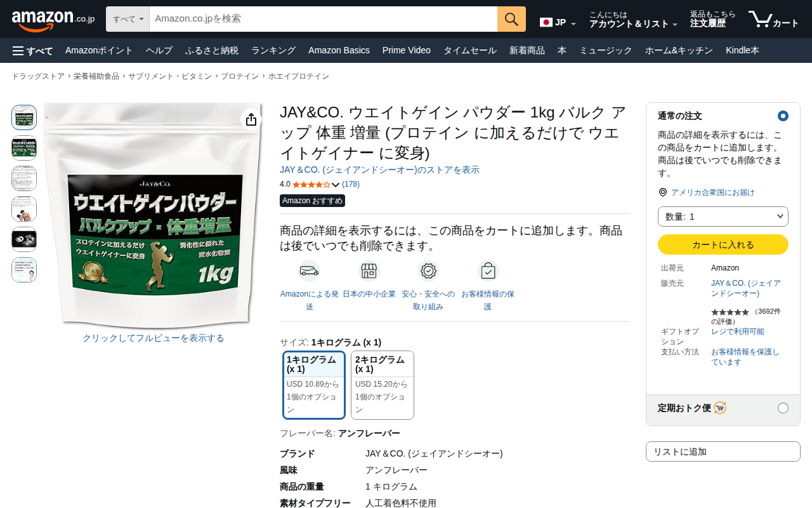812x508 pixels.
Task: Open the リストに追加 dropdown
Action: (x=723, y=451)
